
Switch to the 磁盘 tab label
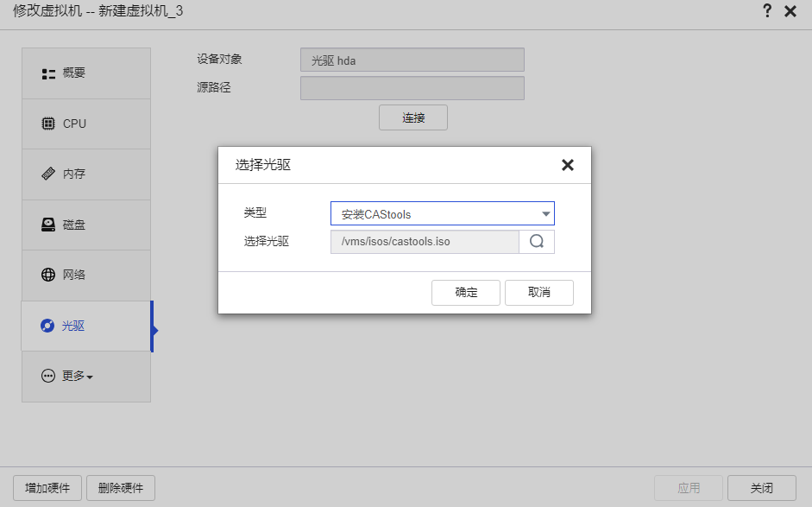pyautogui.click(x=74, y=225)
